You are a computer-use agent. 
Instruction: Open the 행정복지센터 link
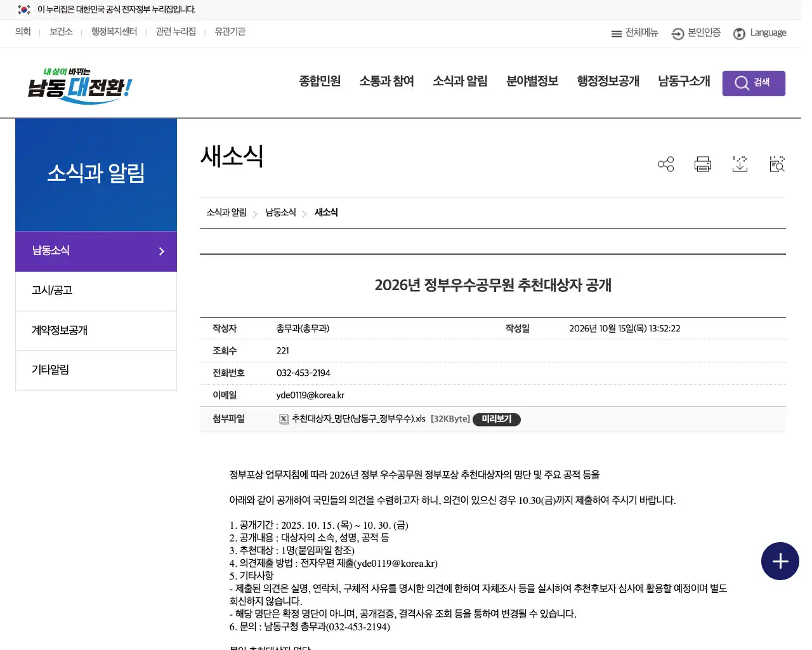click(x=114, y=32)
